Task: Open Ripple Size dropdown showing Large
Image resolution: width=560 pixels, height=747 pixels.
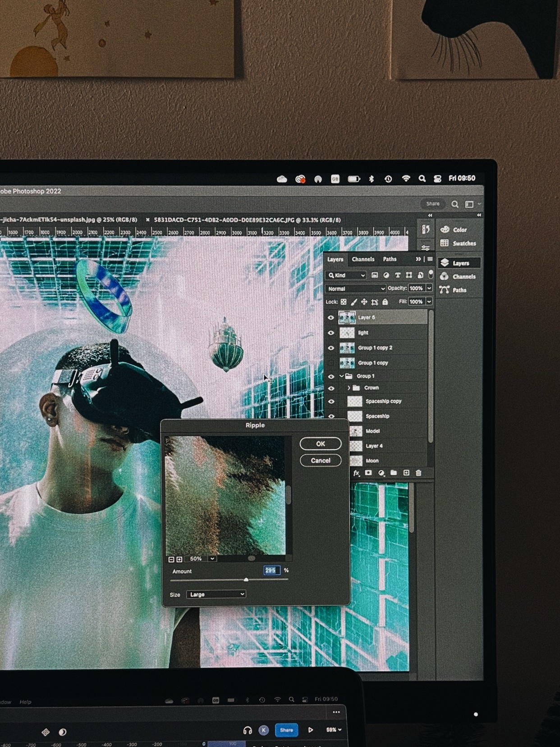Action: tap(216, 595)
